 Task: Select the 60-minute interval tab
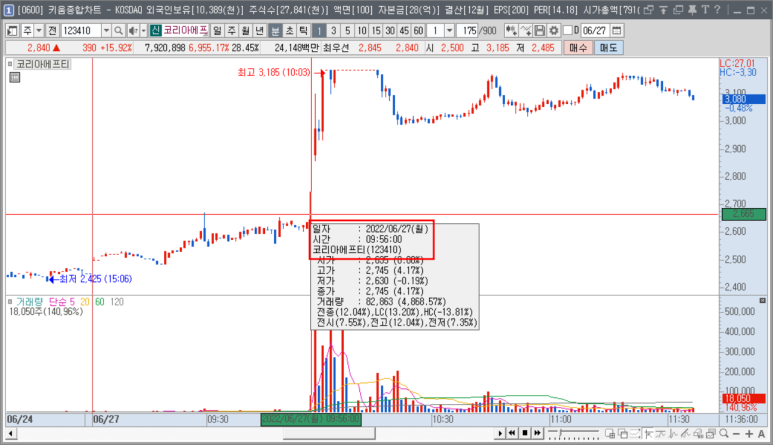pos(418,31)
